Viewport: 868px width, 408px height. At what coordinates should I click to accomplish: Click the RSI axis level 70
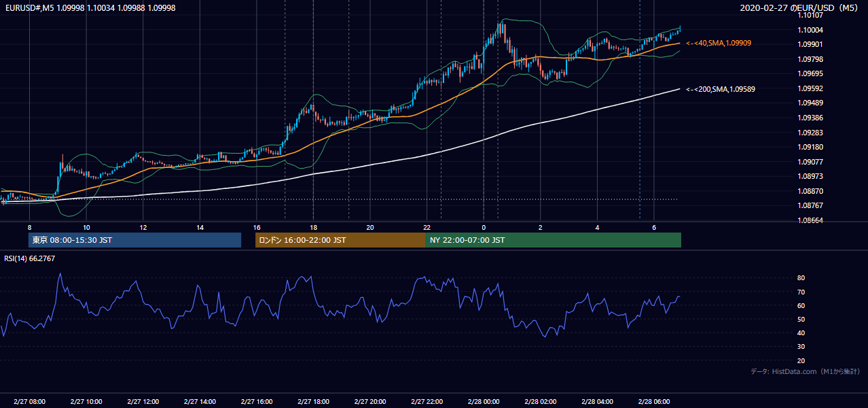click(801, 292)
